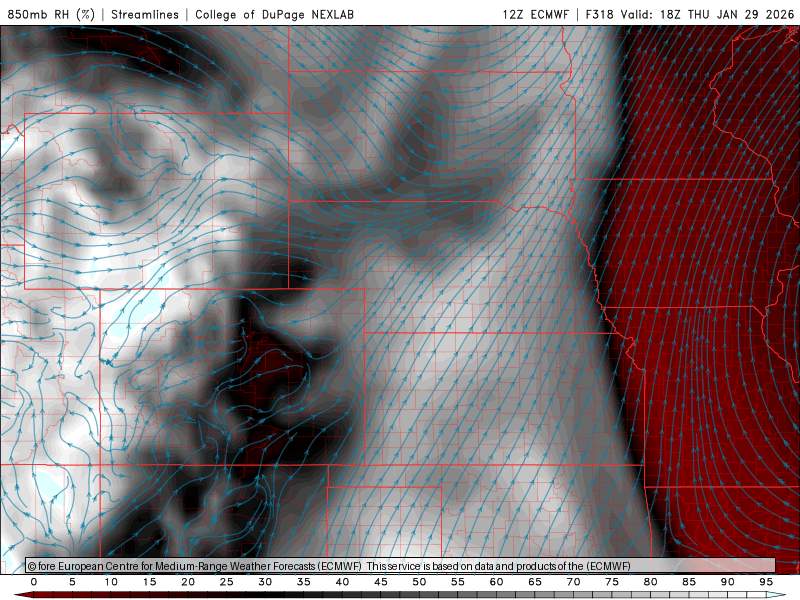Click the '850mb RH (%)' title text
This screenshot has width=800, height=600.
(x=51, y=14)
